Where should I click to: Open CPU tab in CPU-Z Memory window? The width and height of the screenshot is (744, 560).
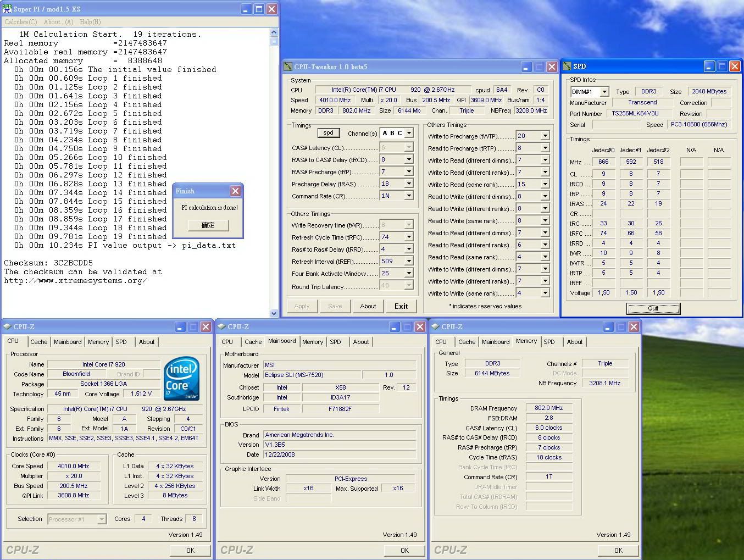[441, 342]
